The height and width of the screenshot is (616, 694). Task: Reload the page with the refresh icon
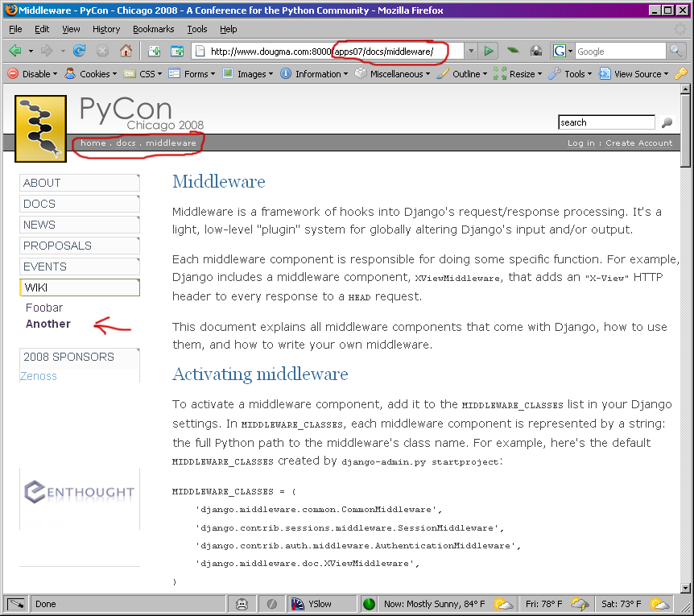point(80,51)
